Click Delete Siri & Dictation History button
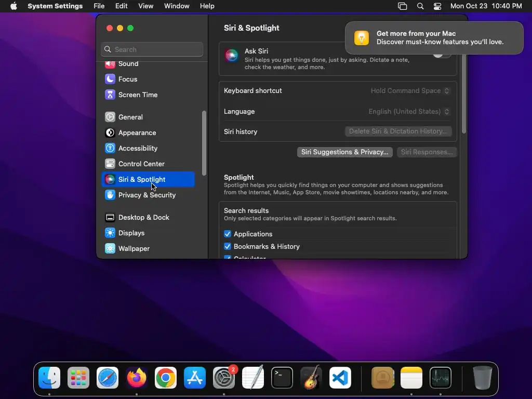The height and width of the screenshot is (399, 532). (x=398, y=131)
